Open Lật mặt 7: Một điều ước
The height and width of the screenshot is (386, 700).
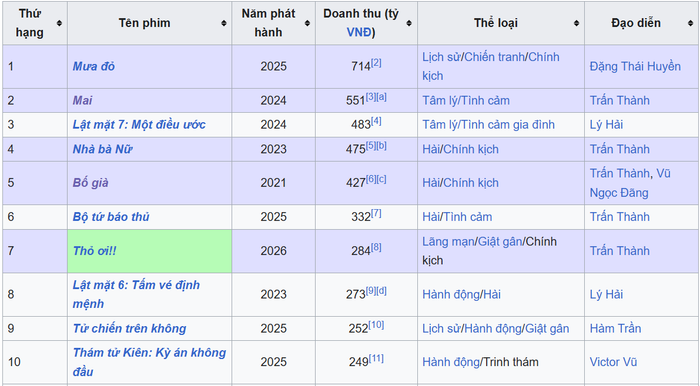click(139, 125)
